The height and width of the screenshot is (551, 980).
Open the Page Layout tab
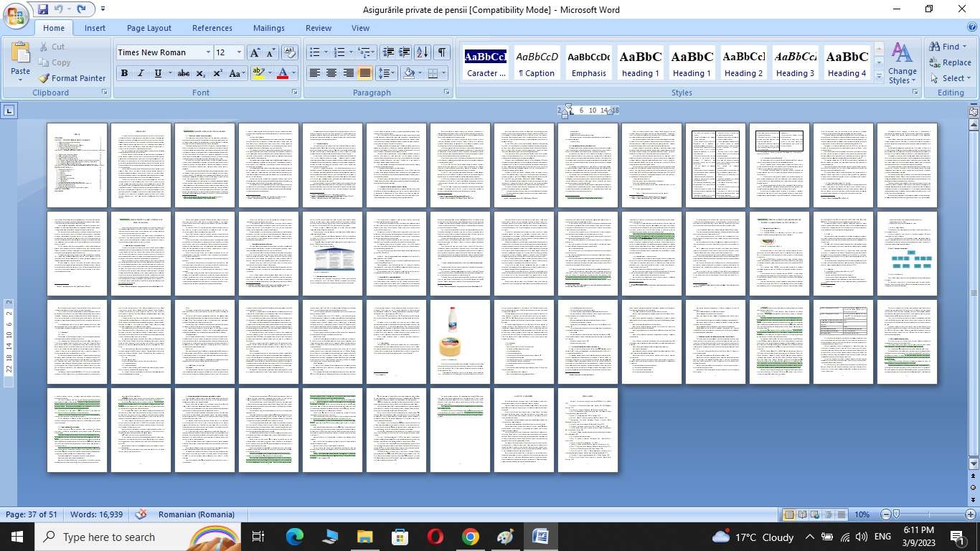tap(149, 28)
